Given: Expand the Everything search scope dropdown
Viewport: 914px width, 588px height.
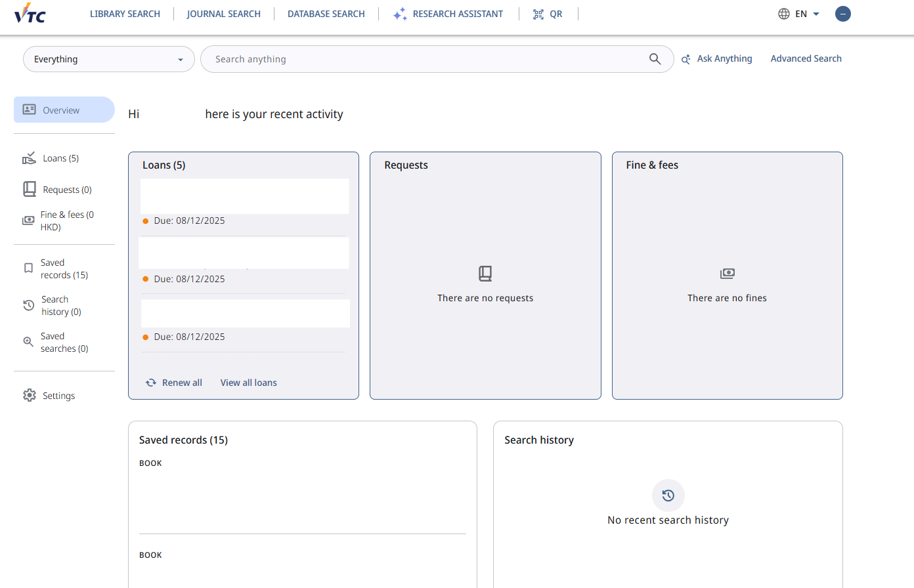Looking at the screenshot, I should tap(109, 59).
